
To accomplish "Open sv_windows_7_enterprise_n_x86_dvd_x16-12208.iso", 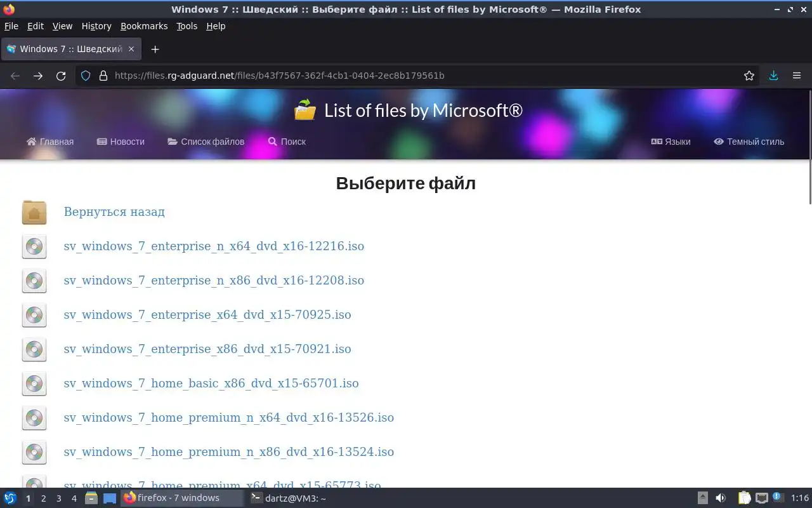I will click(214, 281).
